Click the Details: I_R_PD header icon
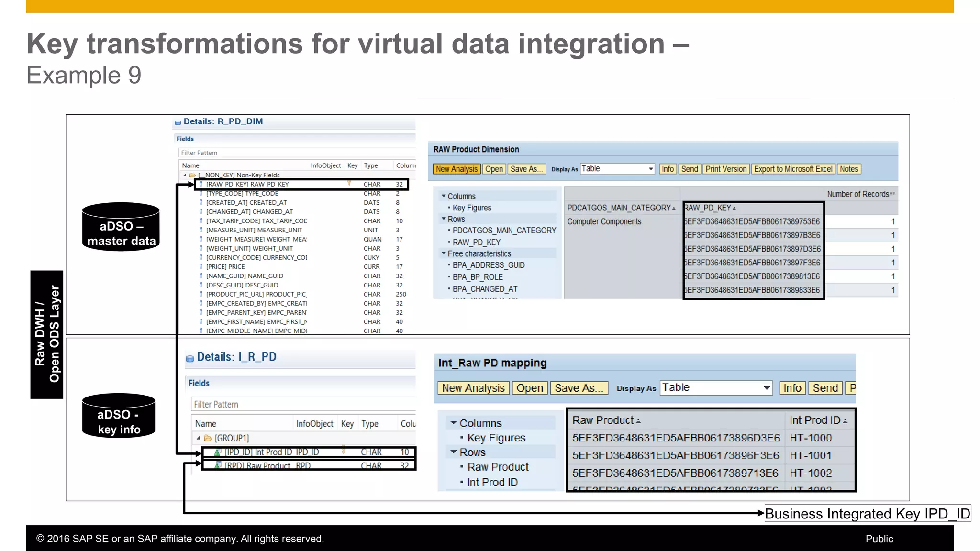Viewport: 980px width, 551px height. pyautogui.click(x=189, y=358)
